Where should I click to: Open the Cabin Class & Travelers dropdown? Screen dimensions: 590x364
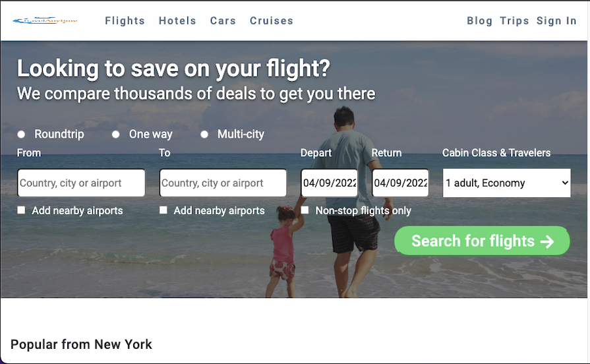pyautogui.click(x=506, y=183)
